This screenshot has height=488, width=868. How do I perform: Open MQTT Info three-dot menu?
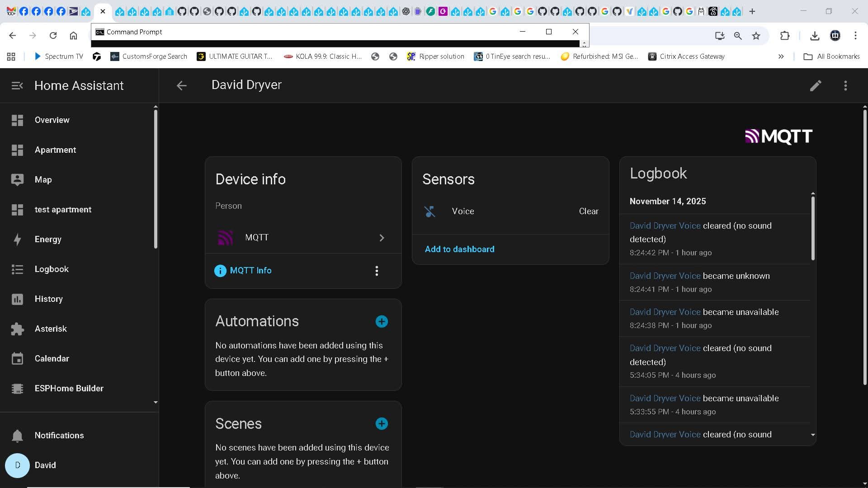pyautogui.click(x=377, y=271)
